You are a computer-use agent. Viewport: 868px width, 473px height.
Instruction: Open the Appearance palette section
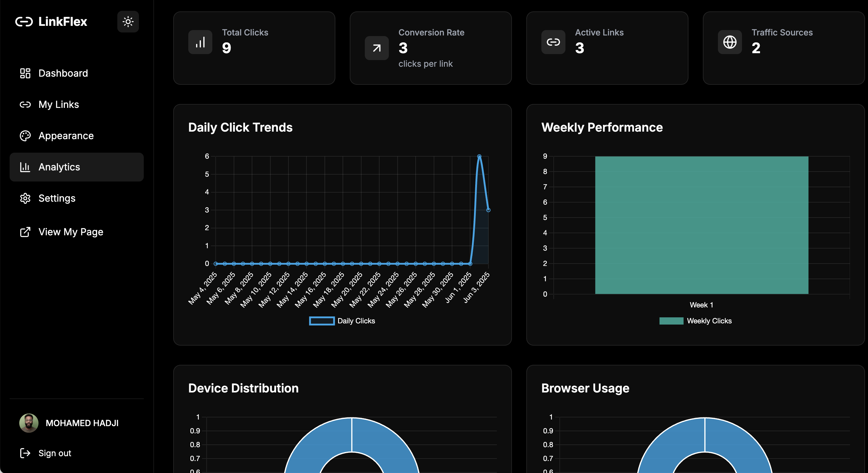pos(66,136)
